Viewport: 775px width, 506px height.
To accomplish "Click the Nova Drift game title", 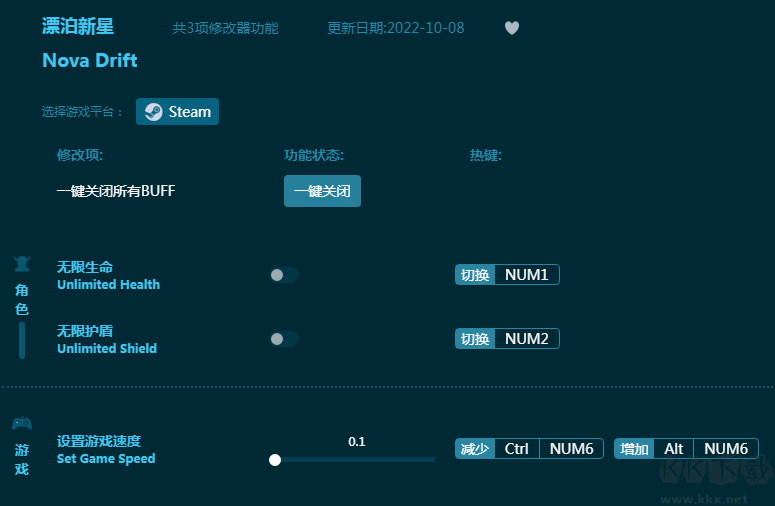I will pyautogui.click(x=90, y=61).
